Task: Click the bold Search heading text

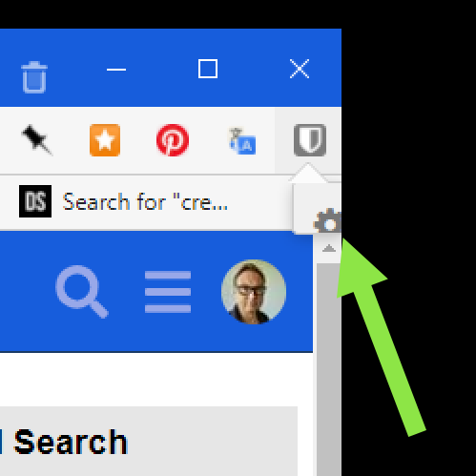Action: tap(71, 442)
